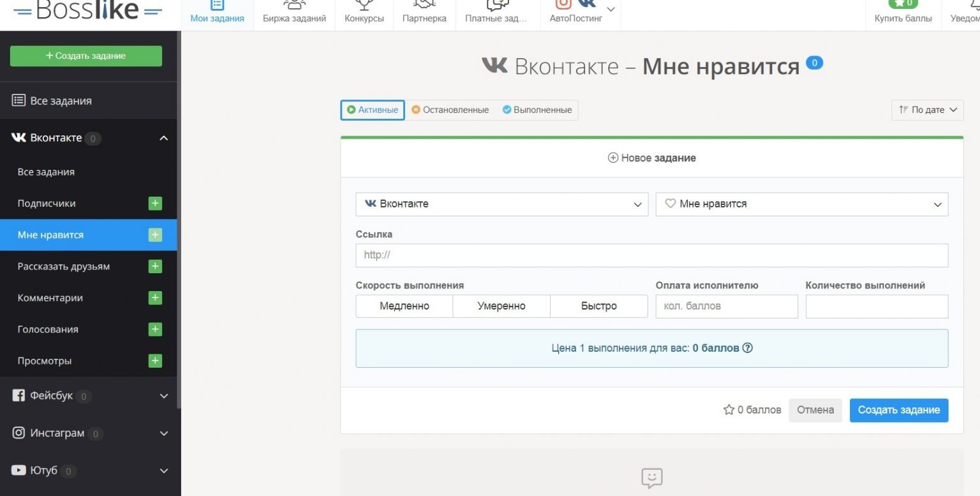Click the Bosslike logo
The height and width of the screenshot is (496, 980).
(88, 9)
